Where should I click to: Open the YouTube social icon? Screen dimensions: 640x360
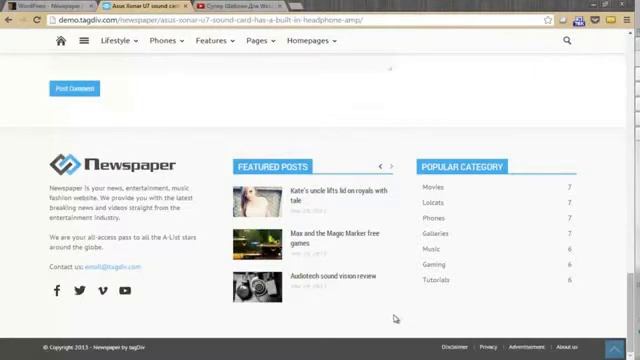[125, 290]
